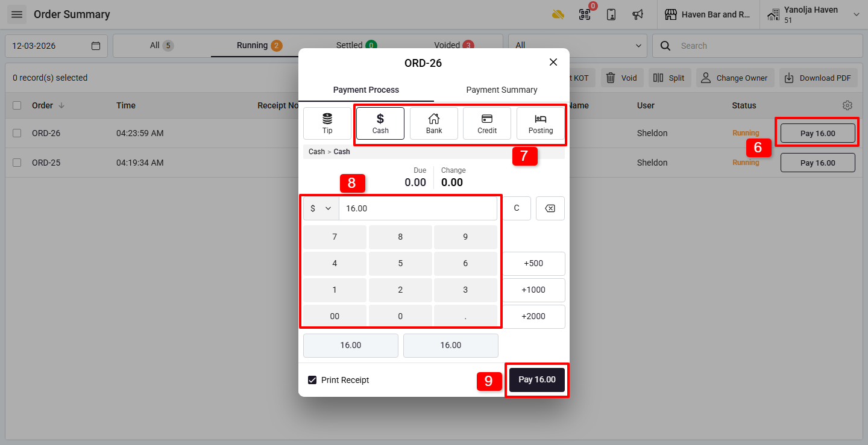Image resolution: width=868 pixels, height=445 pixels.
Task: Click the Split order button
Action: click(x=669, y=78)
